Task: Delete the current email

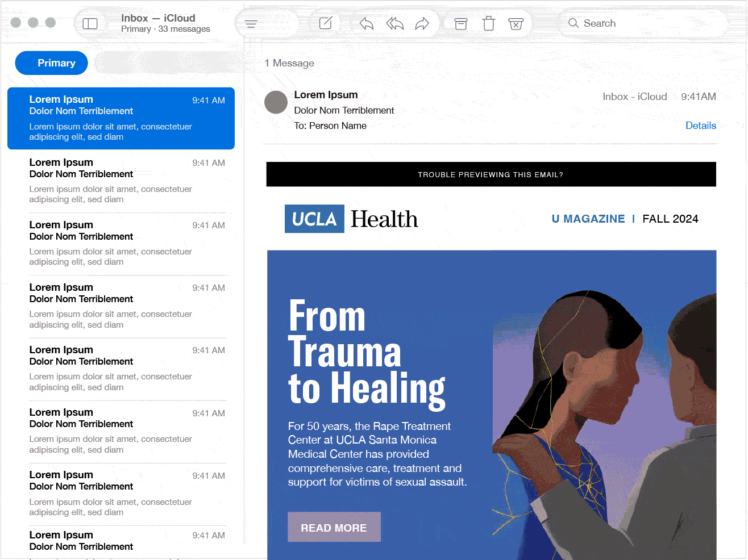Action: coord(488,23)
